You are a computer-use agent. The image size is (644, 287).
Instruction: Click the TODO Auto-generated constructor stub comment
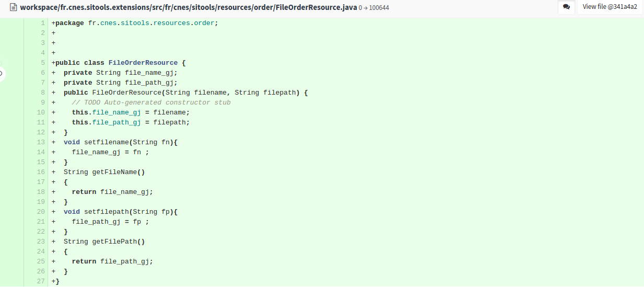tap(151, 103)
